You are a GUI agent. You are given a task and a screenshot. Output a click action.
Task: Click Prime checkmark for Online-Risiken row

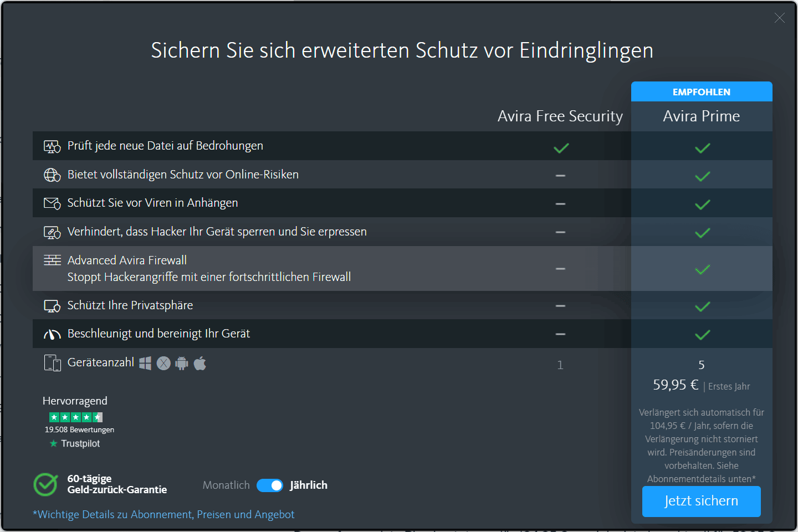coord(702,176)
